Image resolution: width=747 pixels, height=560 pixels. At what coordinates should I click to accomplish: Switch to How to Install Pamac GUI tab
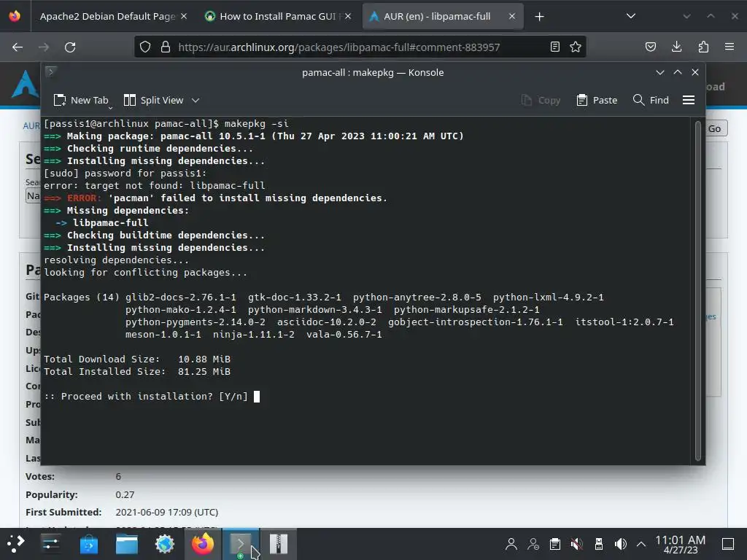click(278, 16)
